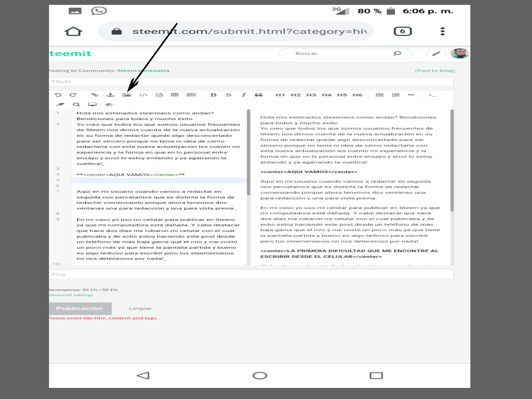Insert inline code with the </> icon
This screenshot has height=399, width=532.
143,95
